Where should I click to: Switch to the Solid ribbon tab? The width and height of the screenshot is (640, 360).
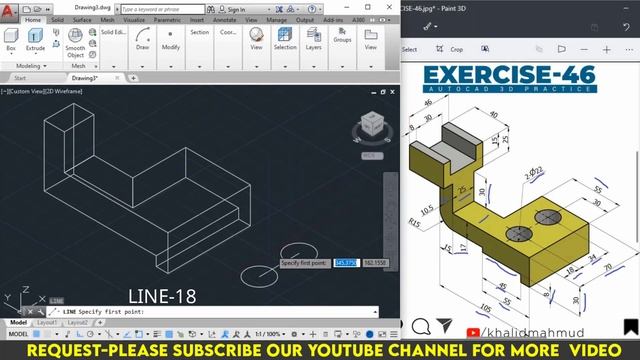click(57, 20)
